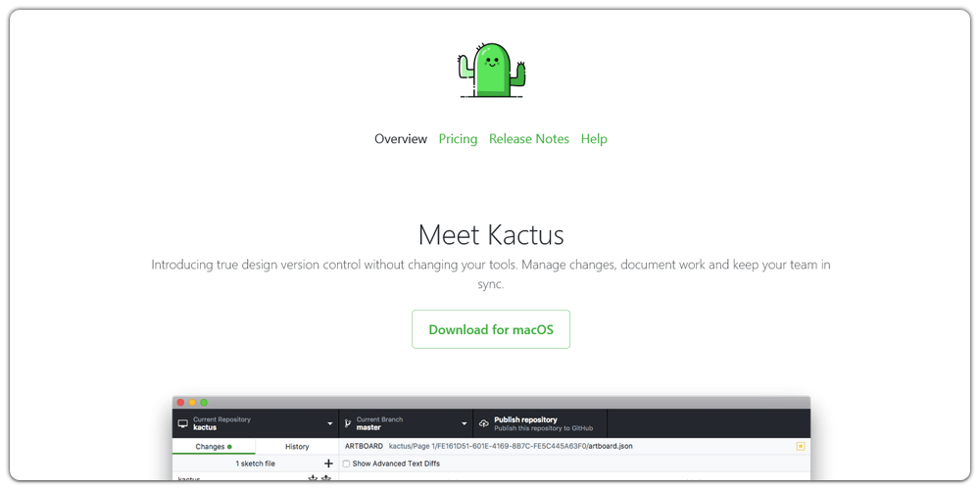This screenshot has height=490, width=980.
Task: Click Download for macOS button
Action: [491, 329]
